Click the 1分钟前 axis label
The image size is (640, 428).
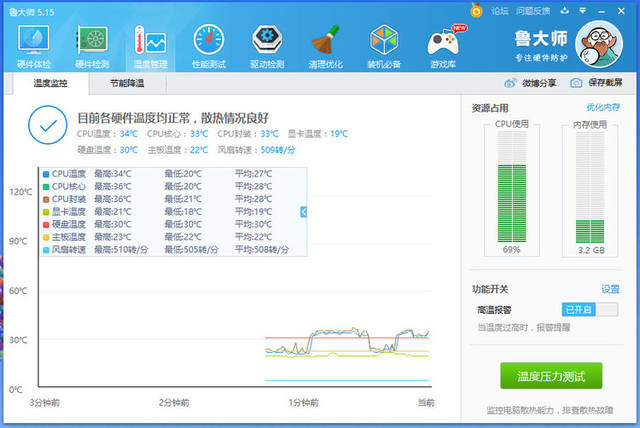coord(304,403)
